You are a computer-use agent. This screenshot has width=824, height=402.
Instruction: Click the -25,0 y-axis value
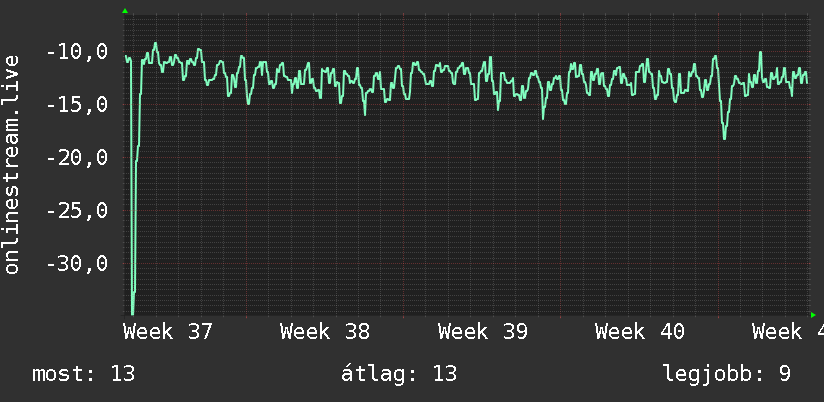coord(77,211)
